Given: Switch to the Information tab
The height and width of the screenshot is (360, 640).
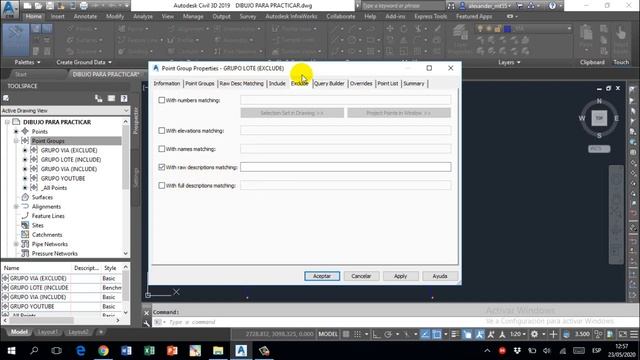Looking at the screenshot, I should 167,83.
